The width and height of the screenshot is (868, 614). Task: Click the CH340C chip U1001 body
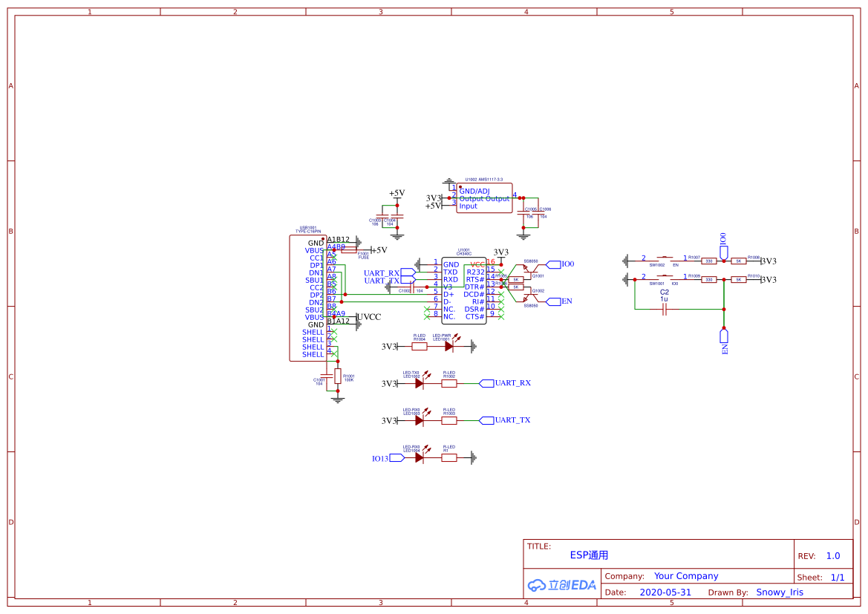[x=464, y=291]
